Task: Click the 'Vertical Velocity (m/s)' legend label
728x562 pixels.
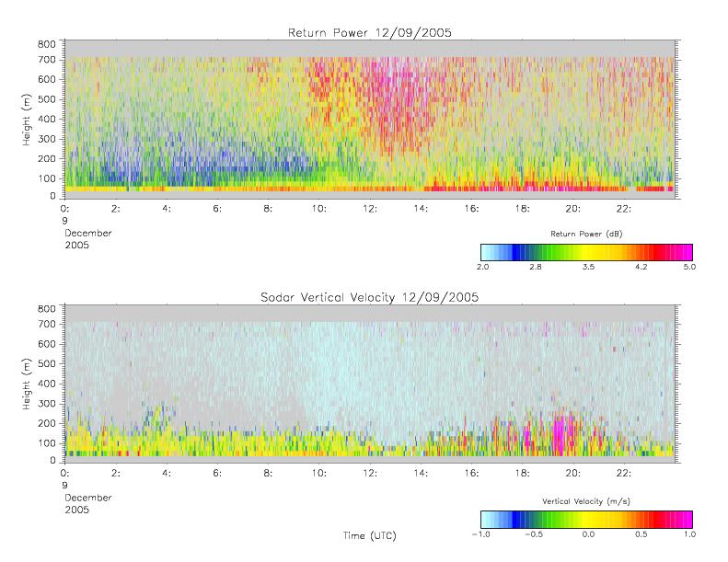Action: pos(586,501)
